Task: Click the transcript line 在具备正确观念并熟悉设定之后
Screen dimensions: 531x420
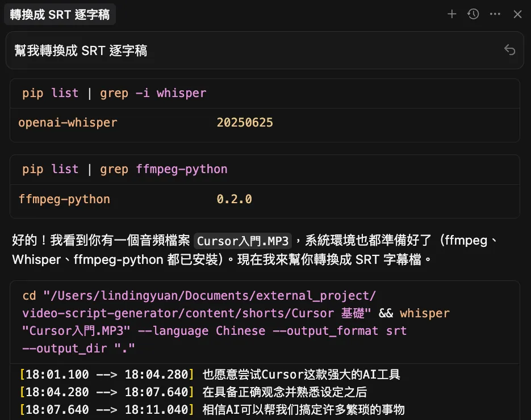Action: (285, 392)
